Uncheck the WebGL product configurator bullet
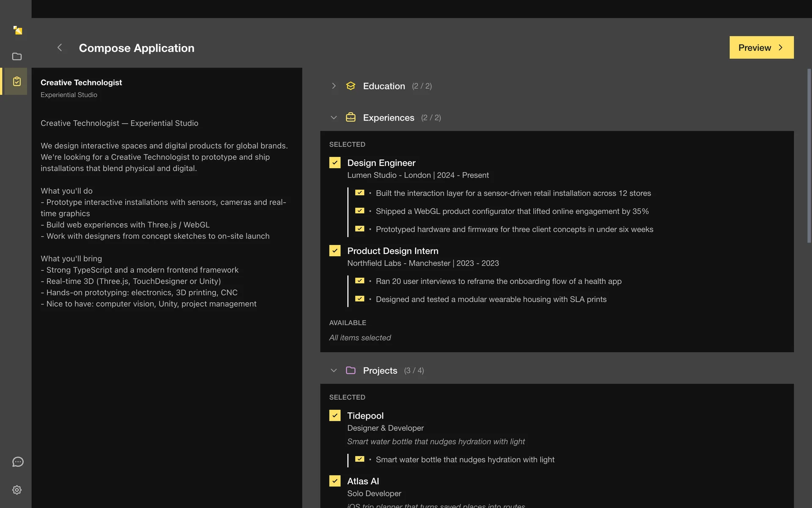812x508 pixels. pyautogui.click(x=359, y=211)
